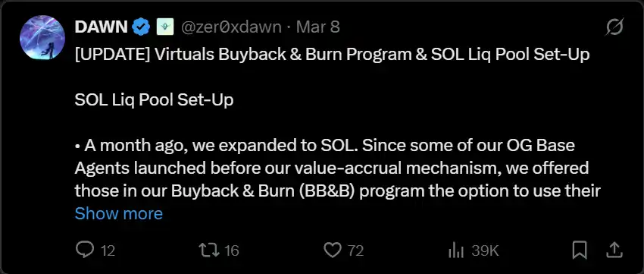
Task: Click the 39K view count
Action: click(485, 250)
